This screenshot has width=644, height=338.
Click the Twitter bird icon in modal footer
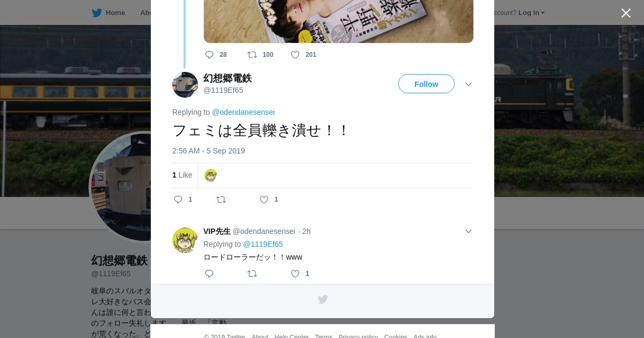click(x=323, y=299)
